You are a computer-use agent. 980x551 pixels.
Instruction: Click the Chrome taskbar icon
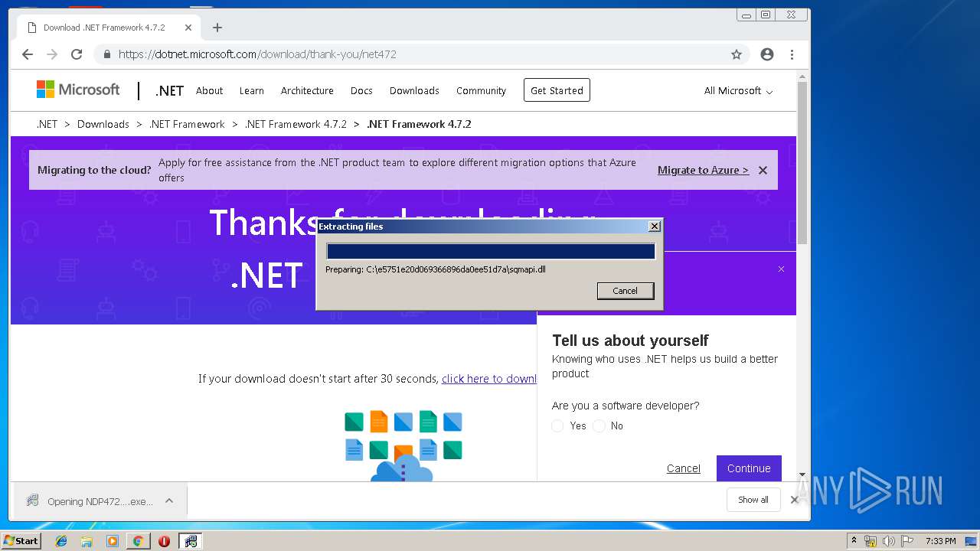click(138, 541)
